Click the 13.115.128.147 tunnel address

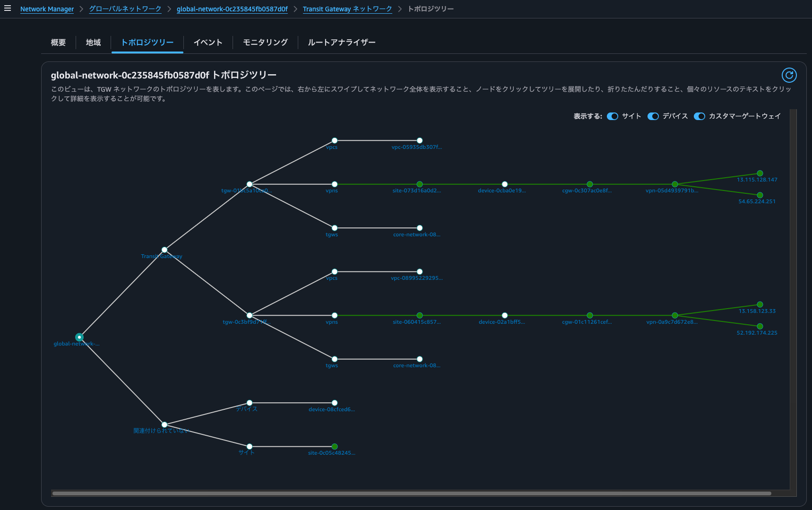click(x=757, y=180)
